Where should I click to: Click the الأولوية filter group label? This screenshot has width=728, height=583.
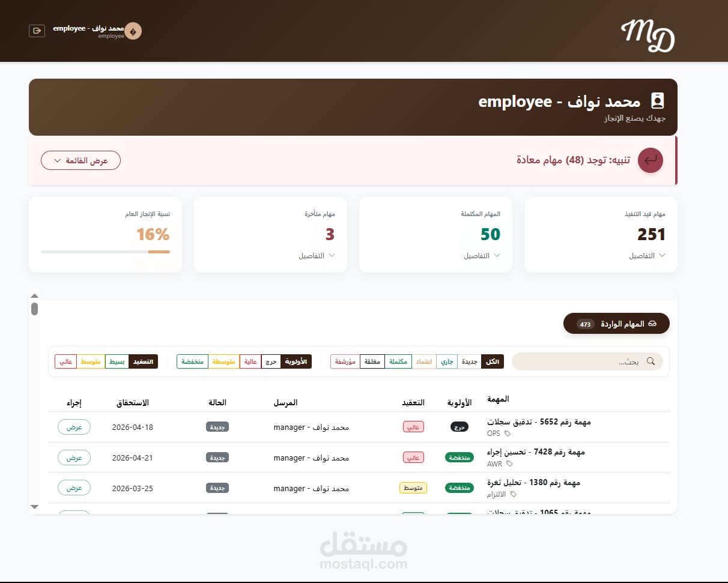296,361
